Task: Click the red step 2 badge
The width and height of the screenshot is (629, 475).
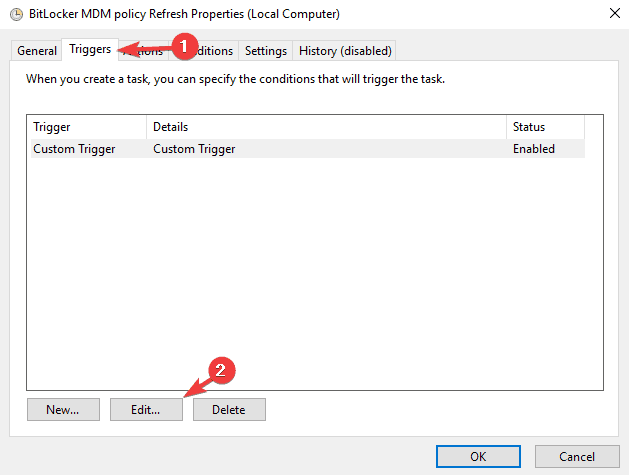Action: [x=225, y=369]
